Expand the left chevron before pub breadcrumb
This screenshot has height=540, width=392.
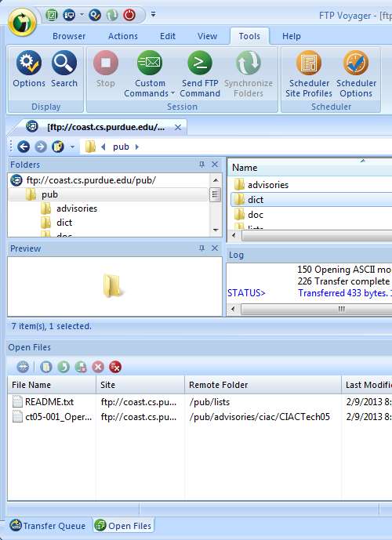[103, 147]
